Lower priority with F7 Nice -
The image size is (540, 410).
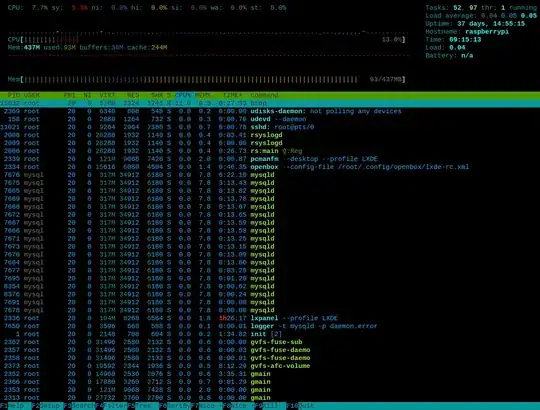point(207,406)
